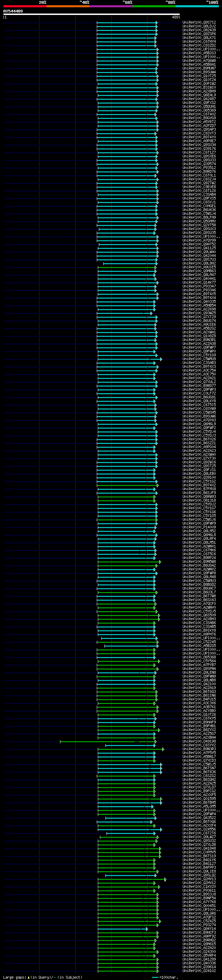Open hit UniRef100_O49198
This screenshot has height=980, width=222.
pyautogui.click(x=199, y=741)
